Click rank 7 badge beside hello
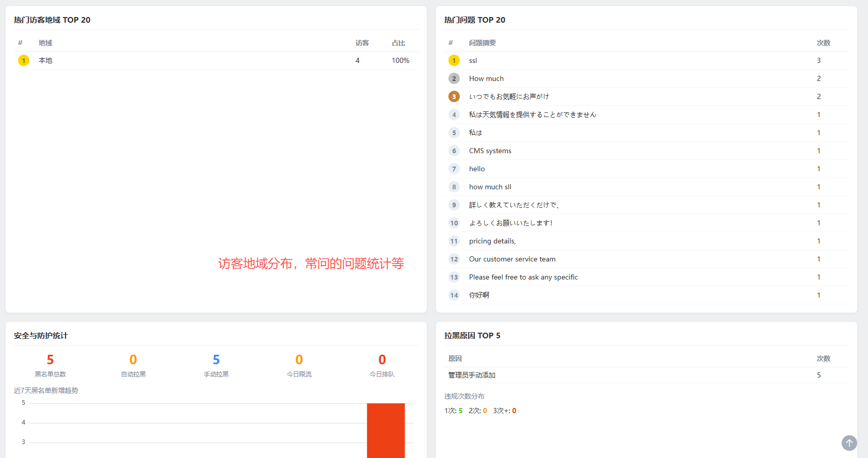This screenshot has width=868, height=458. [454, 169]
